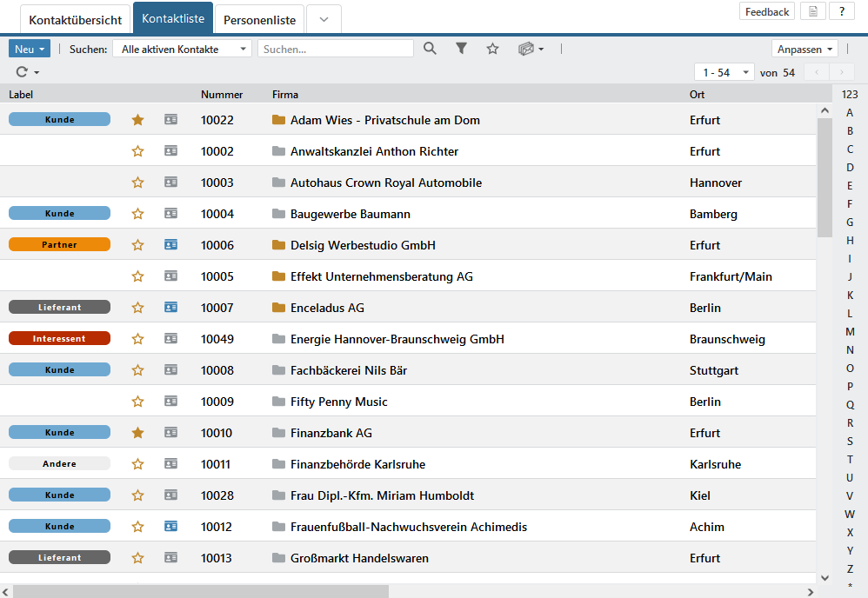Click the magnifying glass search icon
868x598 pixels.
pos(430,49)
